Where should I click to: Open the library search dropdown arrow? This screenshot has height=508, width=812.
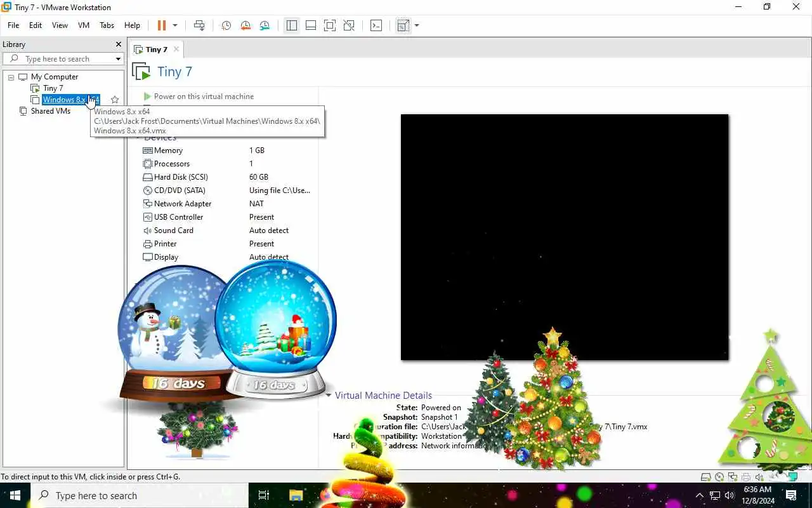[x=118, y=59]
